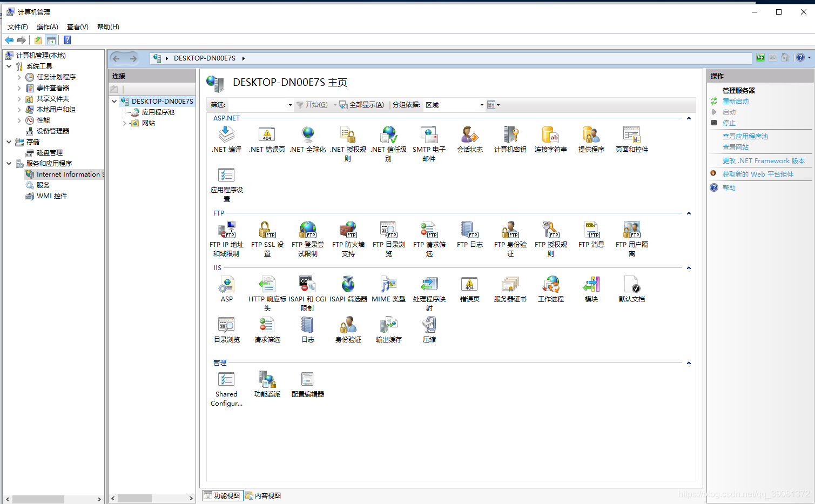
Task: Open the 帮助(H) menu
Action: tap(108, 27)
